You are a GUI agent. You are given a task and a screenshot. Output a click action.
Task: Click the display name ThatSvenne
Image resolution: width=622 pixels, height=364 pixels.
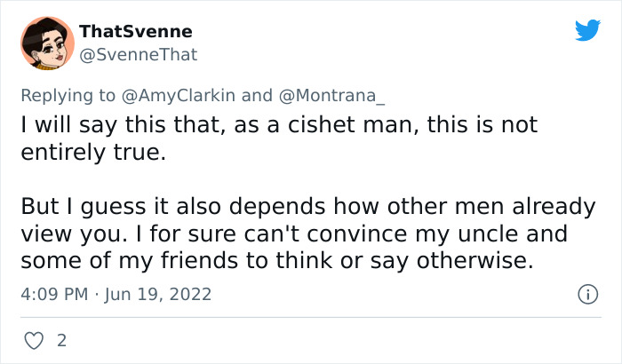(x=135, y=32)
